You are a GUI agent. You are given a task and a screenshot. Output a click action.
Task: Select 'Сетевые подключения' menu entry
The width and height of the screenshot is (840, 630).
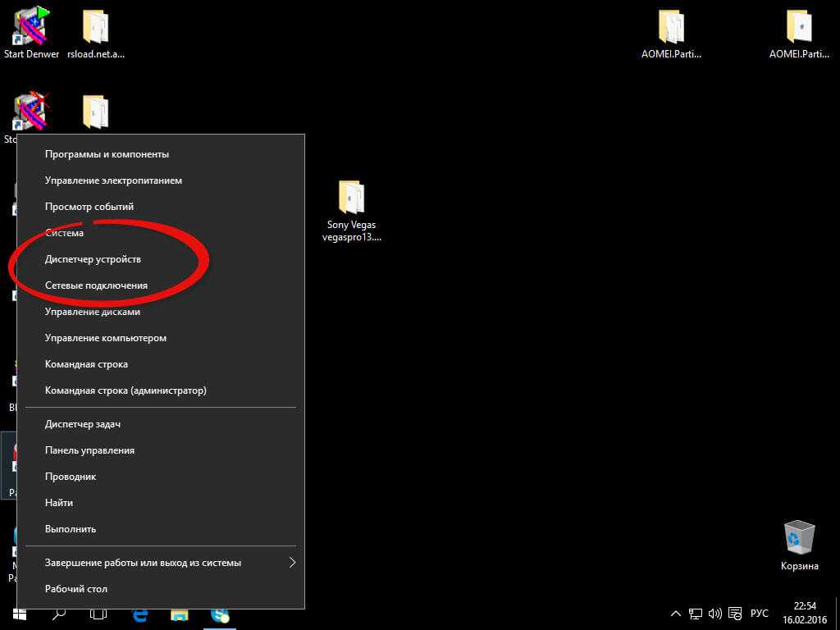click(x=96, y=285)
